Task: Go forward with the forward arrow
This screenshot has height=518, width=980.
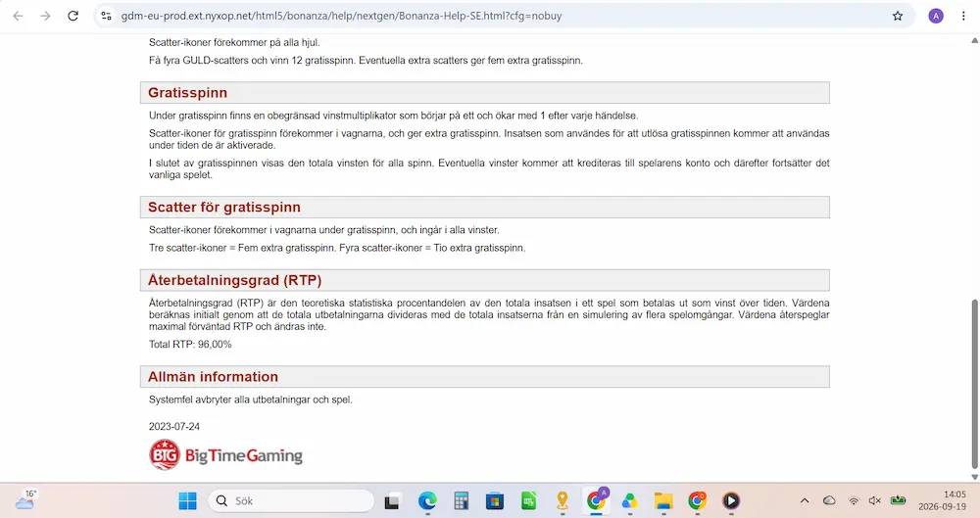Action: [x=46, y=16]
